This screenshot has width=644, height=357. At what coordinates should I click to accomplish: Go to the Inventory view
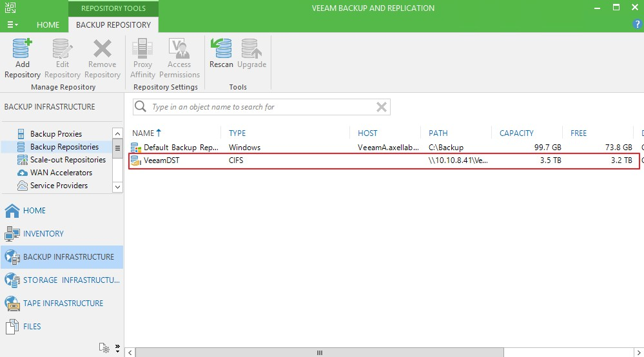coord(43,233)
